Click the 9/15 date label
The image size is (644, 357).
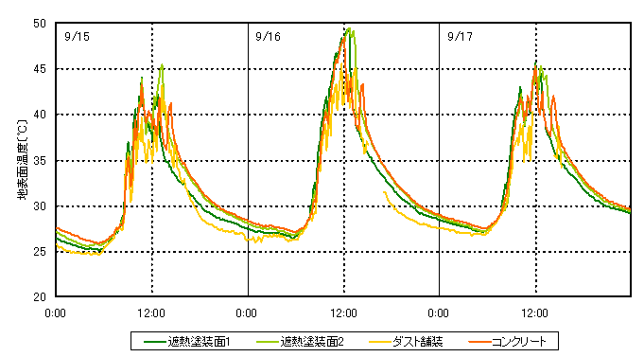77,37
